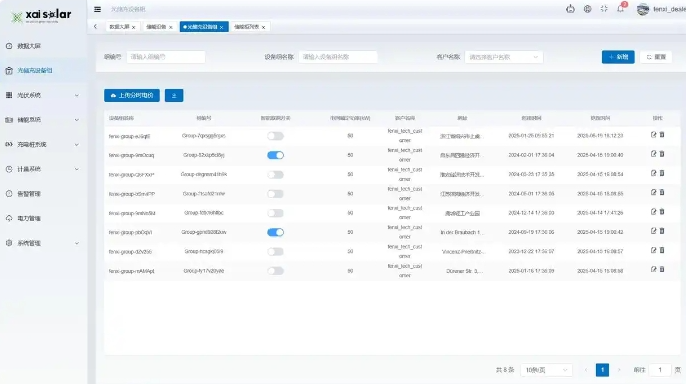This screenshot has width=686, height=384.
Task: Click the xai solar logo
Action: pyautogui.click(x=41, y=16)
